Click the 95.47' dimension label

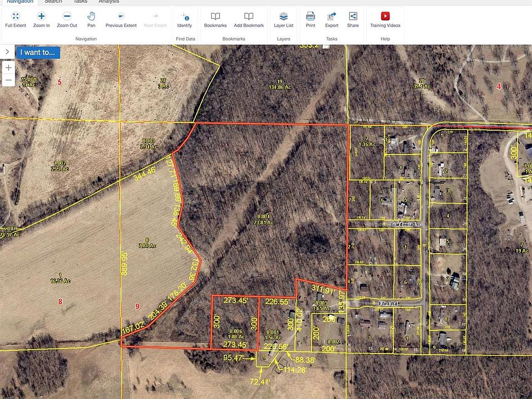point(234,357)
